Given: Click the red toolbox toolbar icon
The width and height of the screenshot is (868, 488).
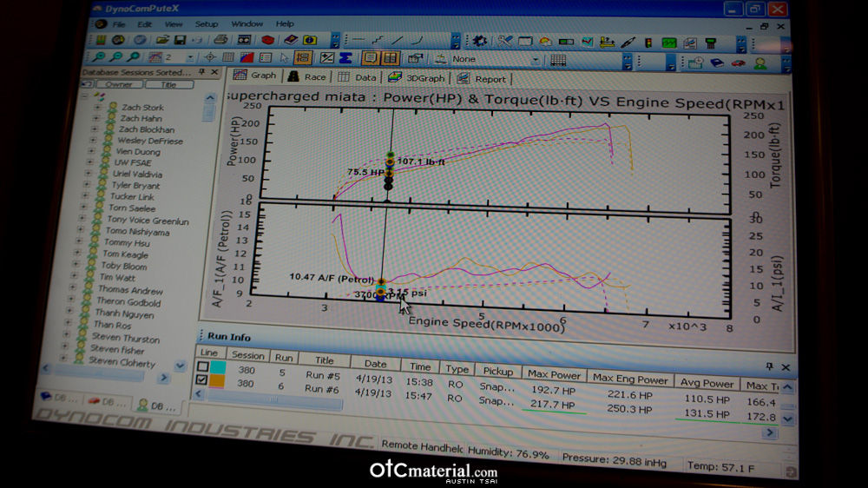Looking at the screenshot, I should click(x=268, y=40).
